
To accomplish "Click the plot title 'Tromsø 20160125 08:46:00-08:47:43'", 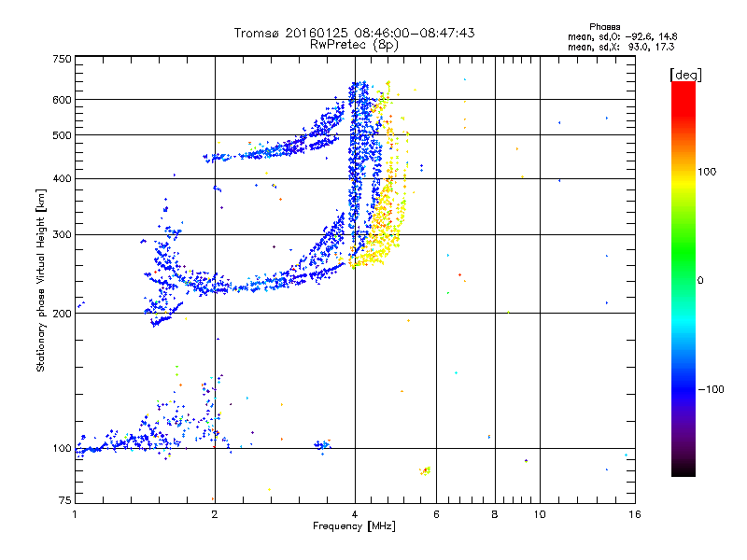I will point(354,33).
